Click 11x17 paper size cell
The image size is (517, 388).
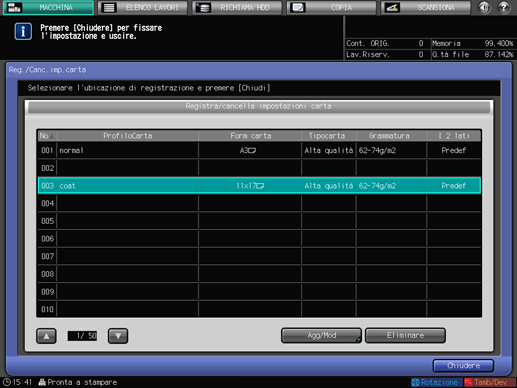pos(250,186)
